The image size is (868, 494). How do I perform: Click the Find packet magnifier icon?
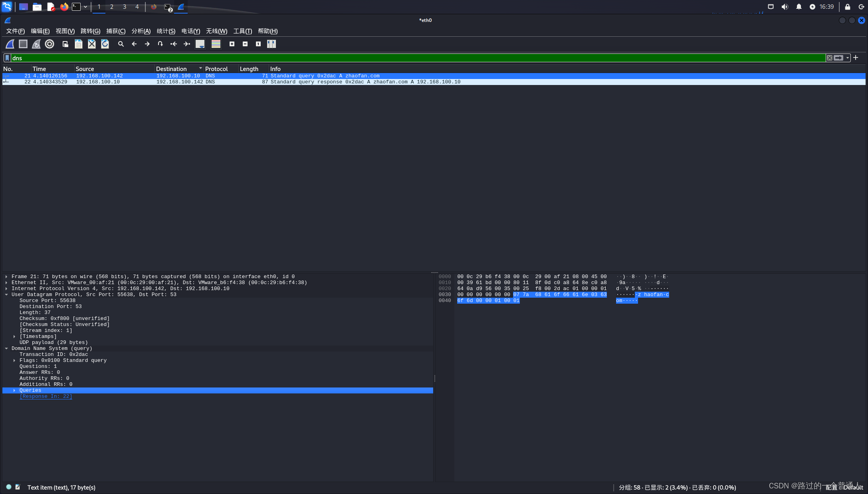[121, 44]
